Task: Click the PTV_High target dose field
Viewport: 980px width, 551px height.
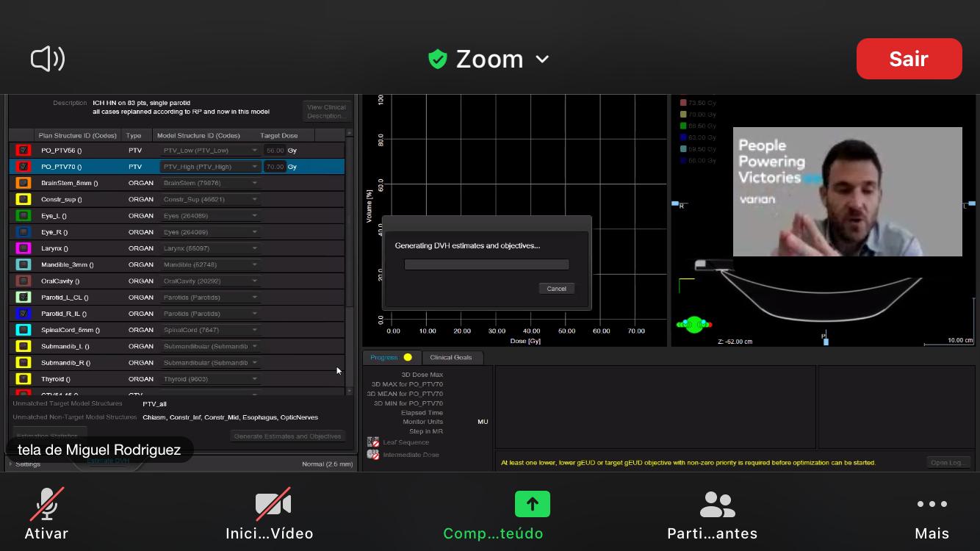Action: 275,167
